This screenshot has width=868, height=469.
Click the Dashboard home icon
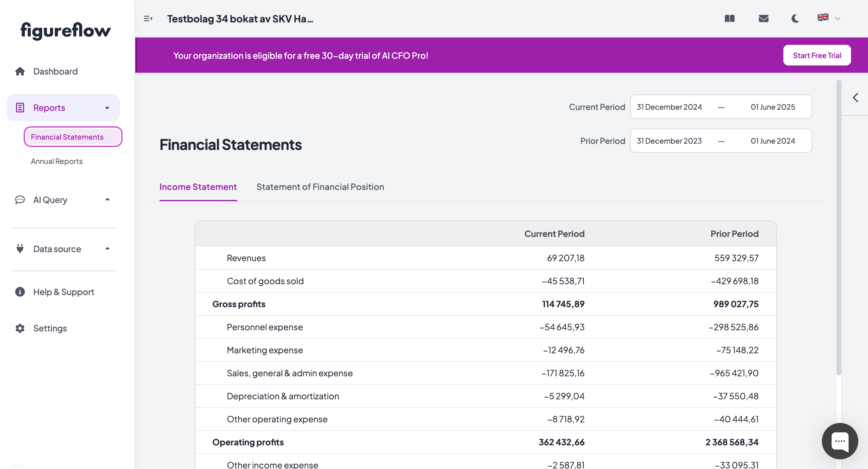pyautogui.click(x=20, y=72)
